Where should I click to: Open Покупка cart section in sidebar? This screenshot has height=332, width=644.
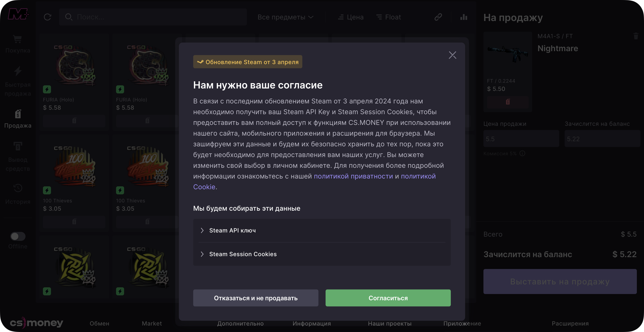tap(17, 44)
